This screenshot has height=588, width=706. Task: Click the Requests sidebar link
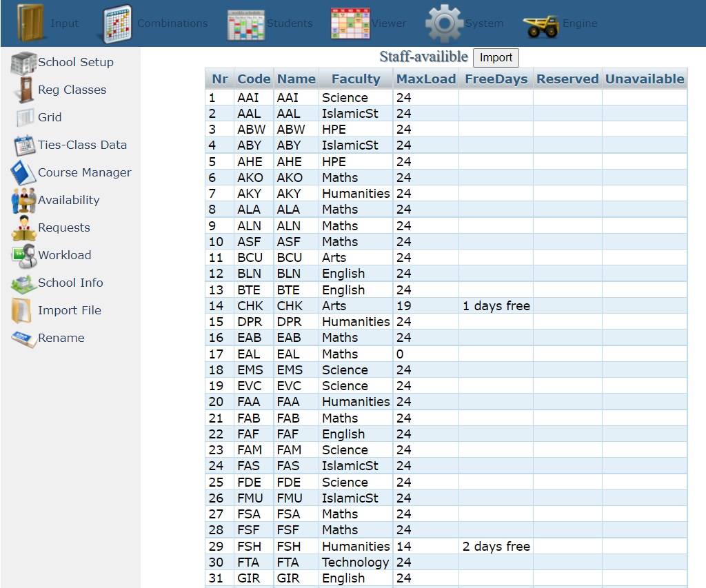63,227
